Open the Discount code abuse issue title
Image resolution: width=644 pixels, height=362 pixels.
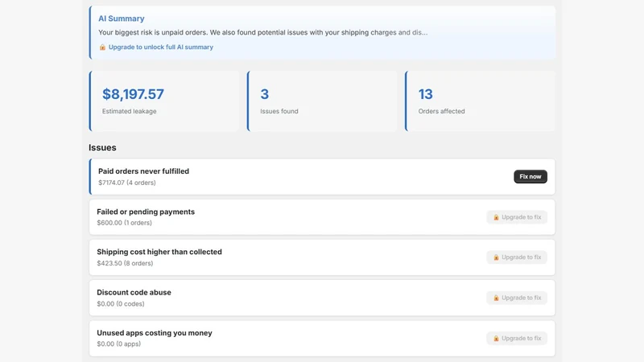[x=134, y=293]
